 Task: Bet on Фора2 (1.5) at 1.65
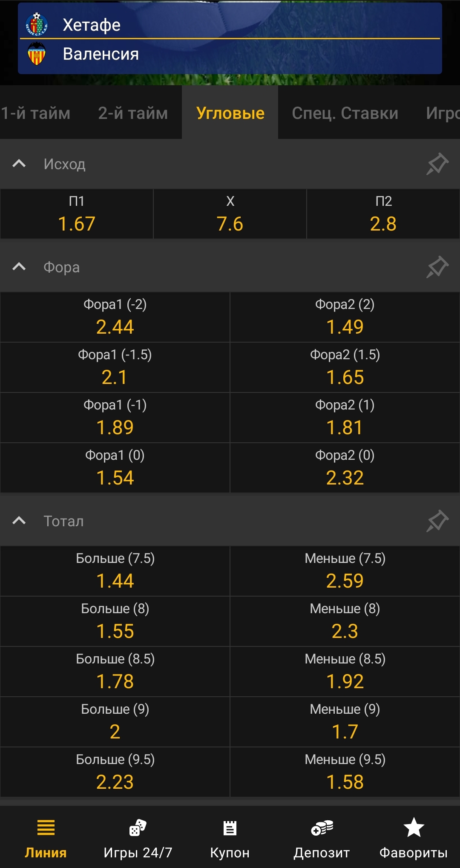(x=345, y=367)
